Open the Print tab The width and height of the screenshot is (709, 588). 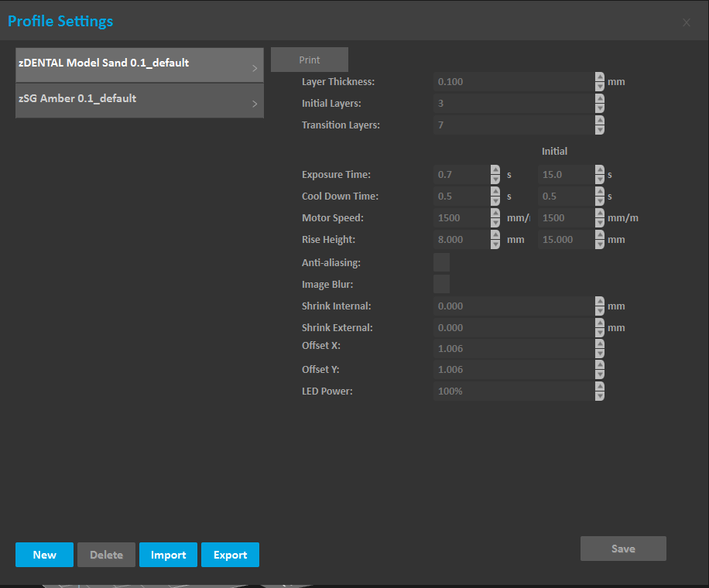click(310, 60)
